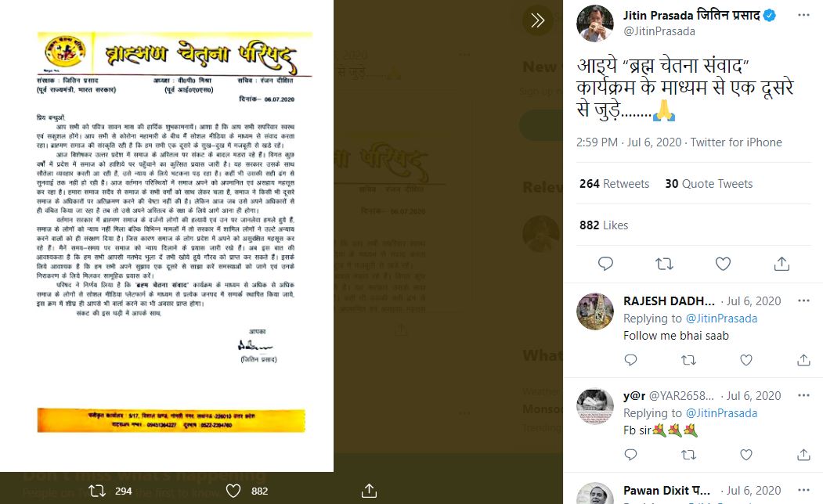Open the Brahmin Chetna Parishad letter image

tap(167, 236)
